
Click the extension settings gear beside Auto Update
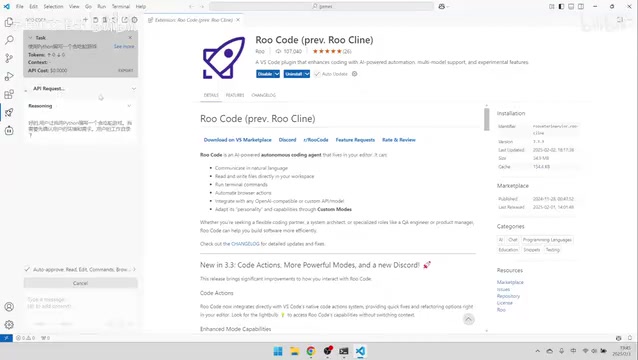click(x=354, y=74)
